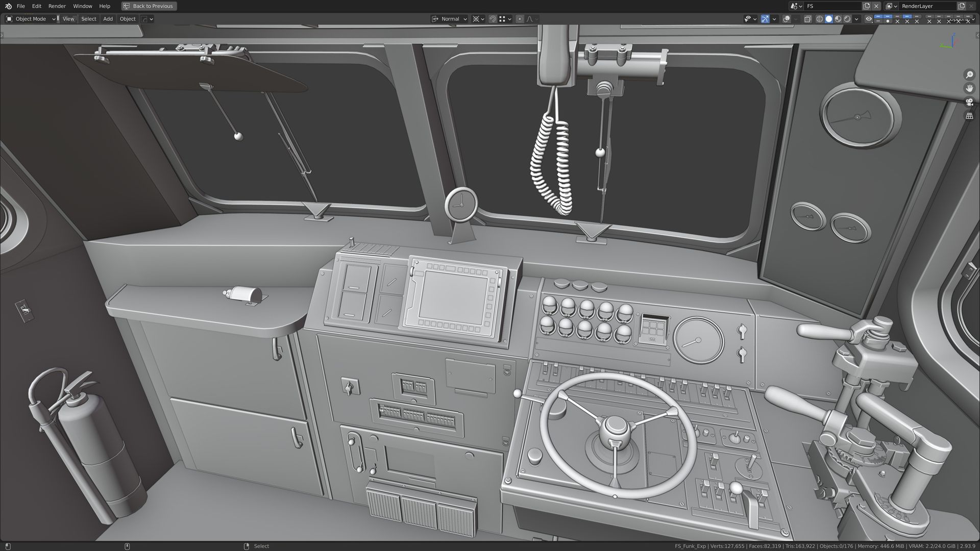Click the zoom view magnifier icon
The height and width of the screenshot is (551, 980).
point(969,74)
